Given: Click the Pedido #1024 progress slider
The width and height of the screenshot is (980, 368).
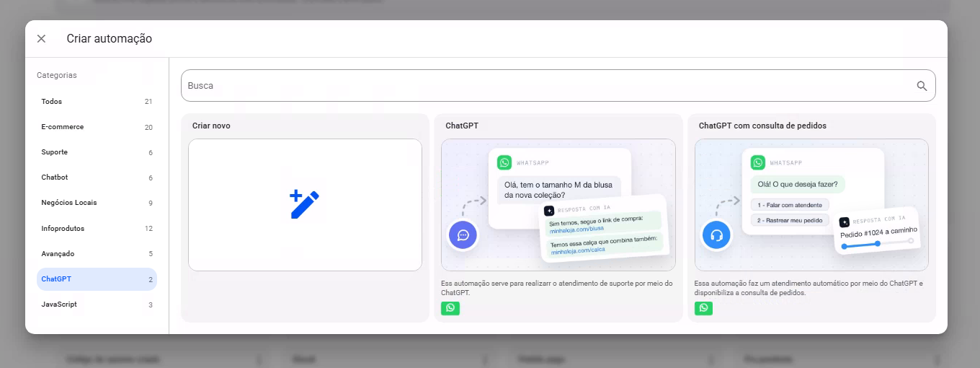Looking at the screenshot, I should pos(876,244).
